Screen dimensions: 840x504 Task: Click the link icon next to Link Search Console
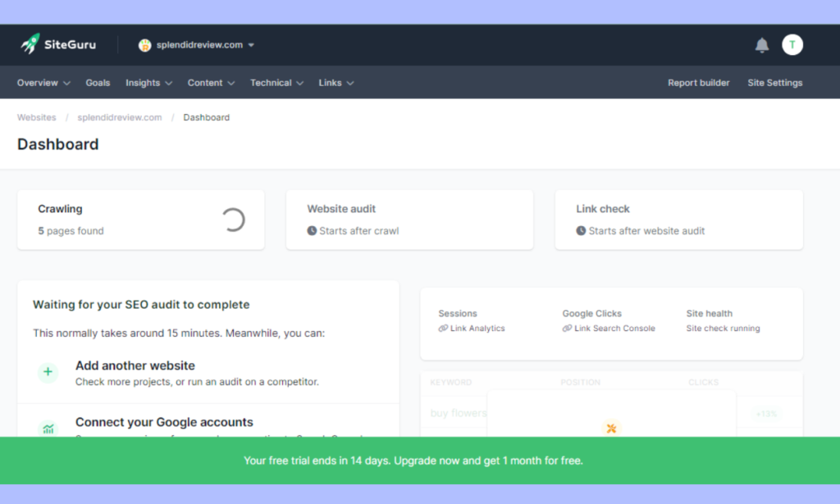pos(567,329)
